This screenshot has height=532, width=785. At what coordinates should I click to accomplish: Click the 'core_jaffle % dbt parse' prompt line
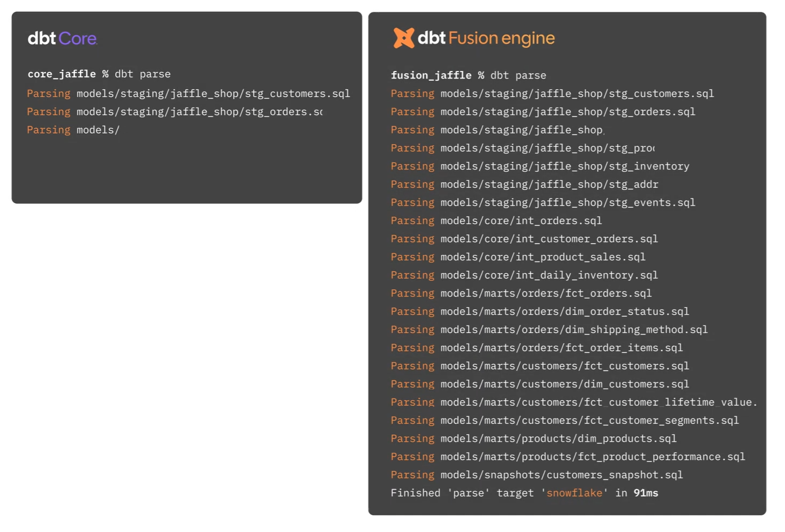pyautogui.click(x=99, y=74)
